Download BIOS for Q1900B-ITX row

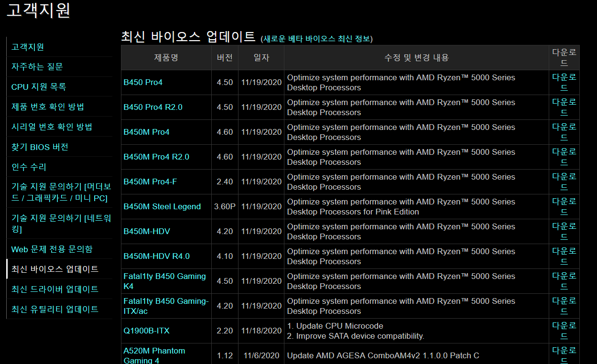click(564, 331)
